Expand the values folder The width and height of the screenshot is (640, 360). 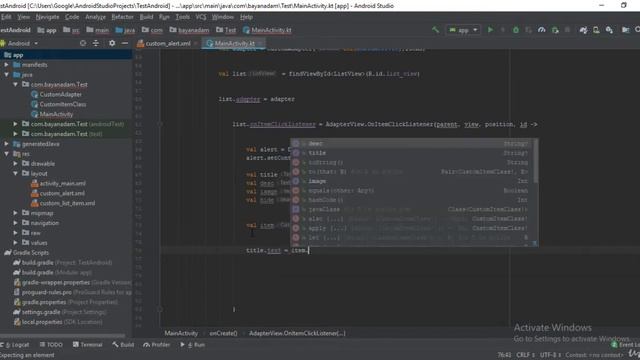[x=16, y=242]
